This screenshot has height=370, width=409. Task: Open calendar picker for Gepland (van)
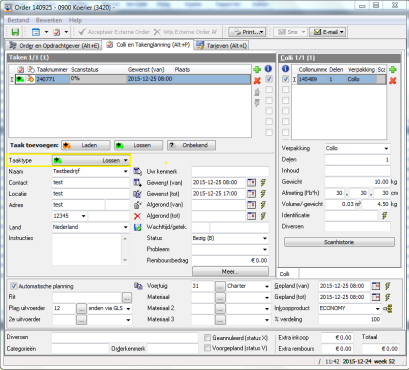click(x=376, y=286)
